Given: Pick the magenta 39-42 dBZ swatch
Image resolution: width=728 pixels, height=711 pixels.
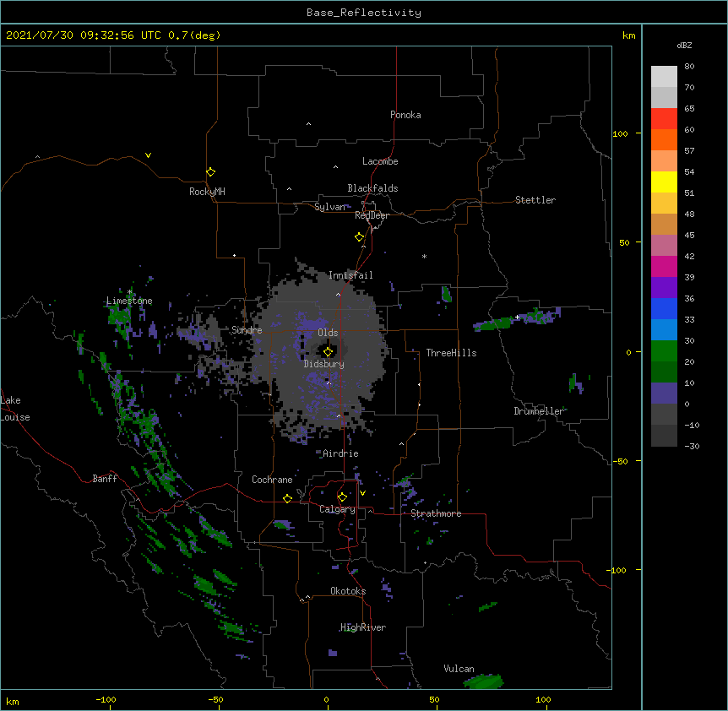Looking at the screenshot, I should 664,266.
